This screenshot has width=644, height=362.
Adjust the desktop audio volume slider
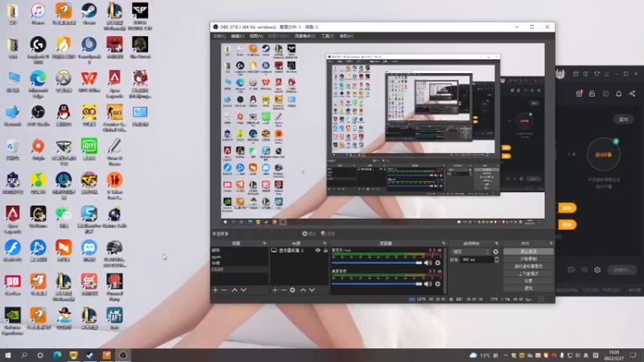pyautogui.click(x=377, y=284)
